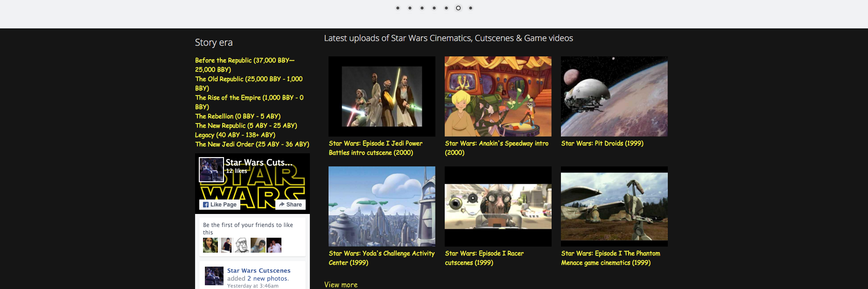
Task: Open the '2 new photos' post link
Action: (267, 278)
